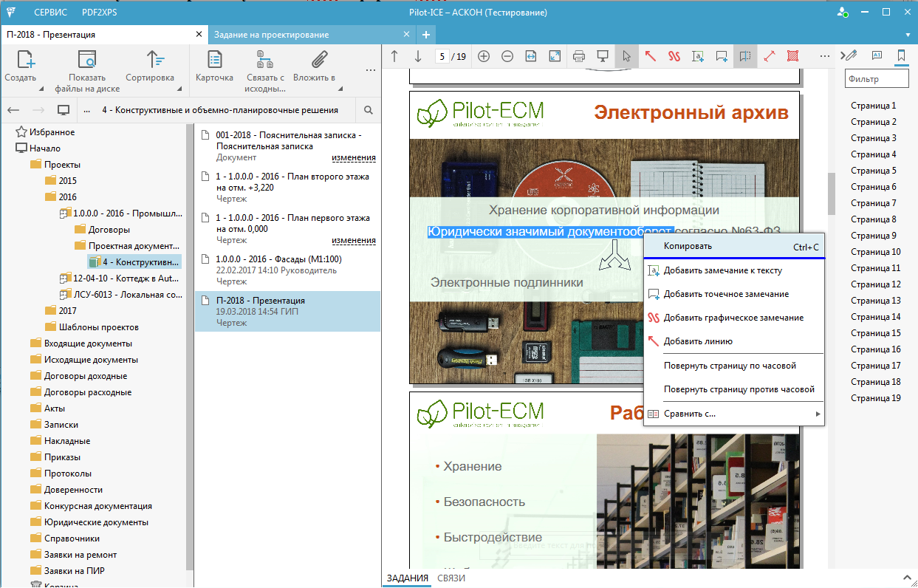Select Страница 7 bookmark
Image resolution: width=918 pixels, height=588 pixels.
pyautogui.click(x=874, y=203)
